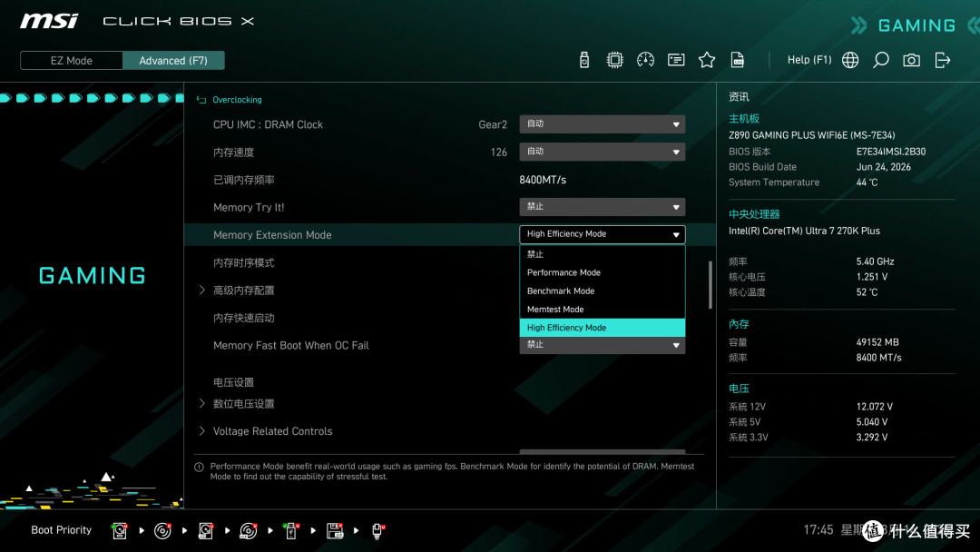
Task: Click the 49152 MB memory capacity value
Action: [877, 342]
